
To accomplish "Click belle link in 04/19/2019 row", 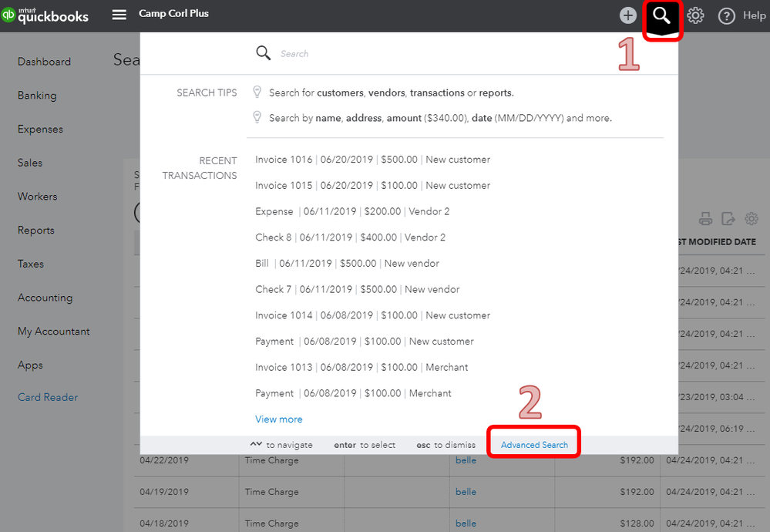I will pos(466,492).
